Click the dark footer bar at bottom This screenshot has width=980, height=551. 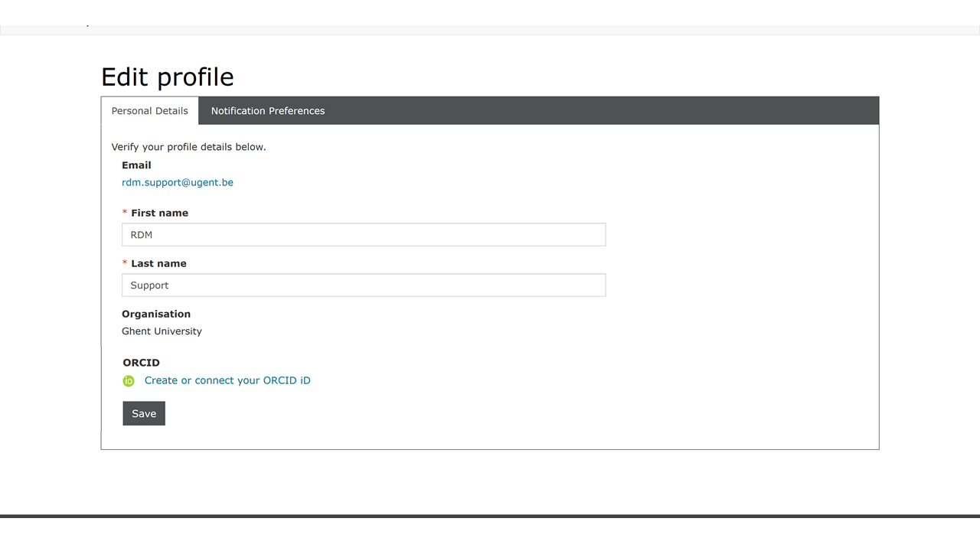[490, 517]
